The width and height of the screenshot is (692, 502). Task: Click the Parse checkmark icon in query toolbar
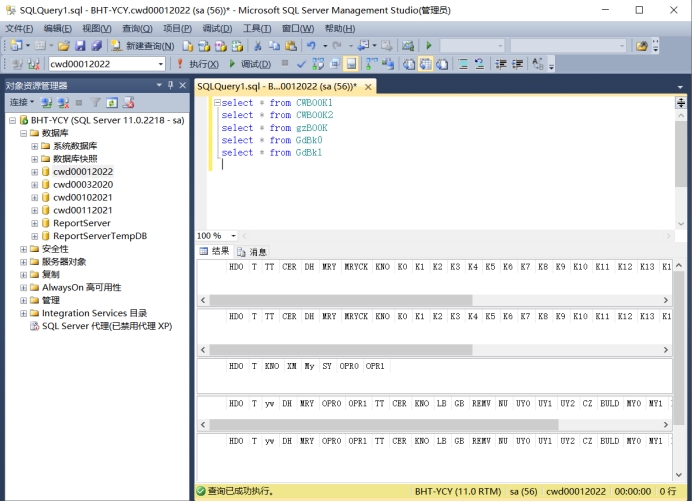(301, 64)
